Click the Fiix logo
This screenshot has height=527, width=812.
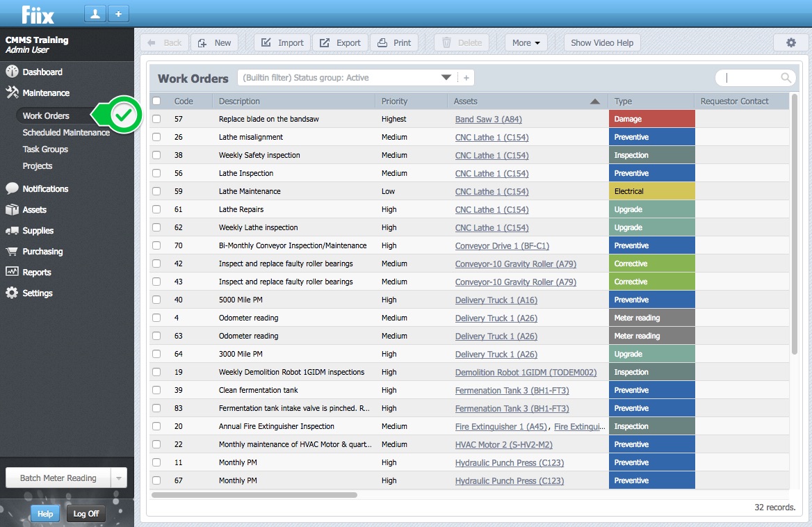click(38, 15)
